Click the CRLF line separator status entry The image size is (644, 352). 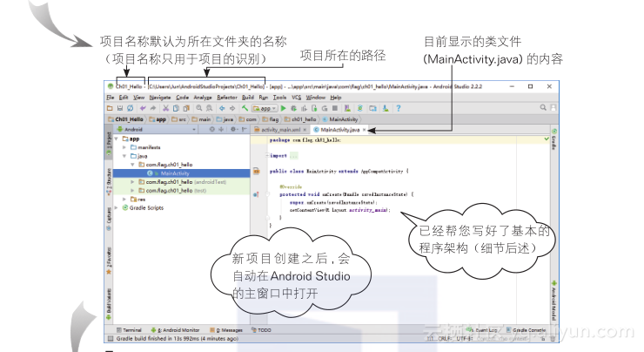pyautogui.click(x=445, y=338)
